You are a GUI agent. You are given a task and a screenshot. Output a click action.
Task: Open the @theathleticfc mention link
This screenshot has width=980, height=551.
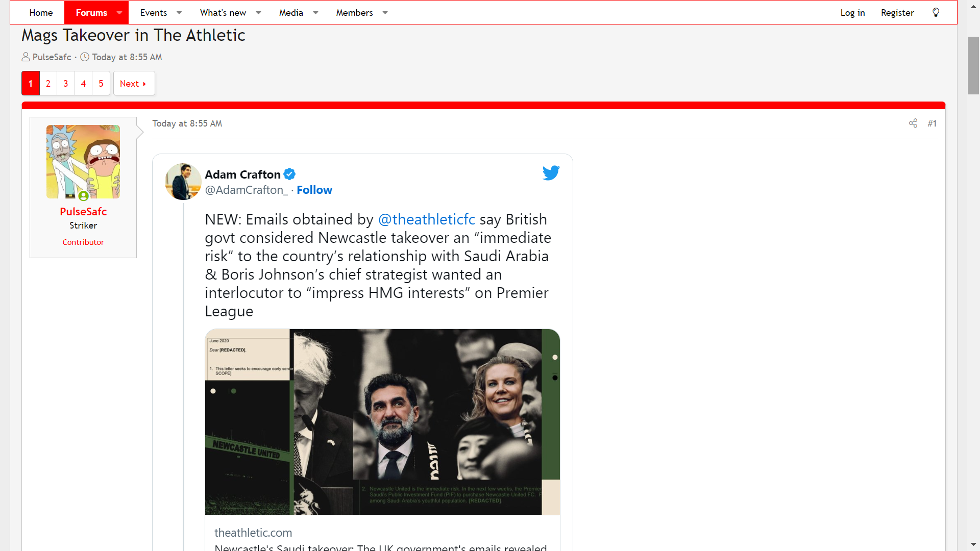(427, 219)
